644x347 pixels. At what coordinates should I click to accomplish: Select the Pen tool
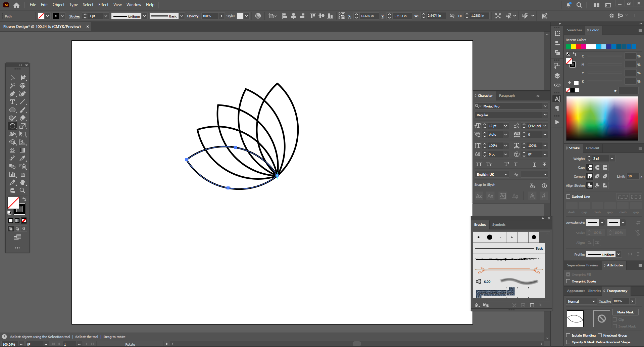pos(12,94)
